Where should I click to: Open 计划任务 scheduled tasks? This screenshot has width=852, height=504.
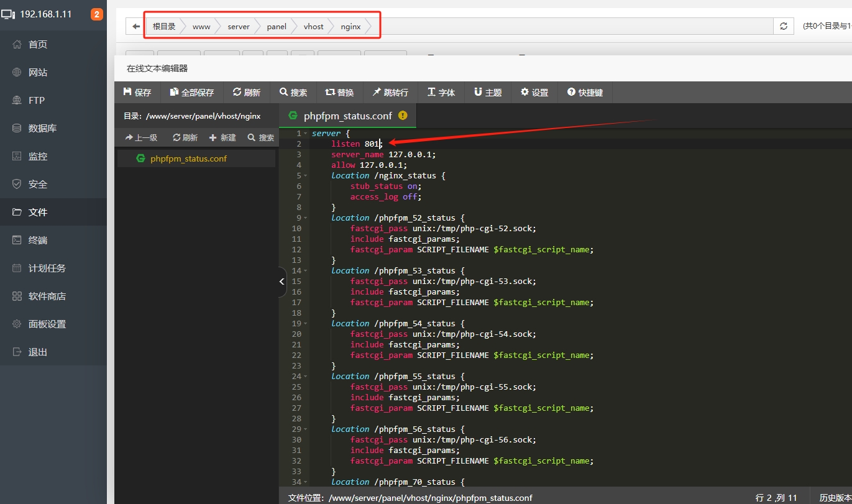pyautogui.click(x=47, y=268)
